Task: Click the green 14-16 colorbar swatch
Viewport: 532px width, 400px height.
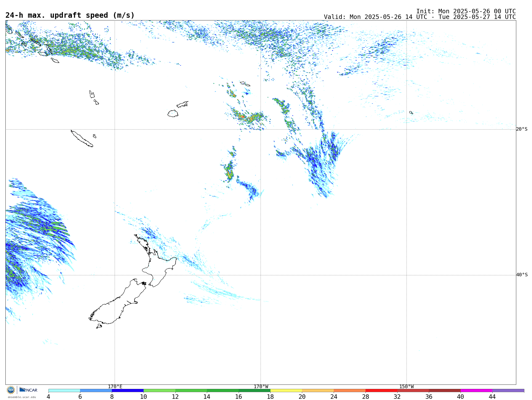Action: pyautogui.click(x=223, y=391)
